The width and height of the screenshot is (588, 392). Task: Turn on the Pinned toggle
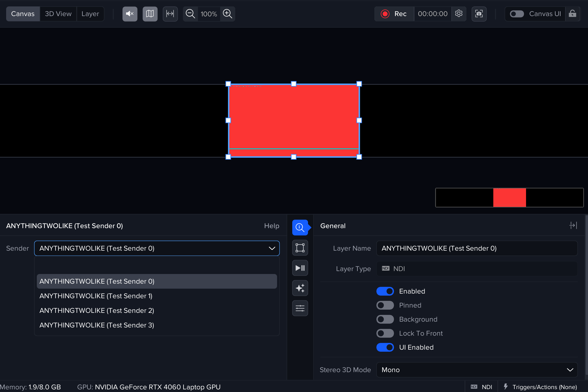[385, 305]
